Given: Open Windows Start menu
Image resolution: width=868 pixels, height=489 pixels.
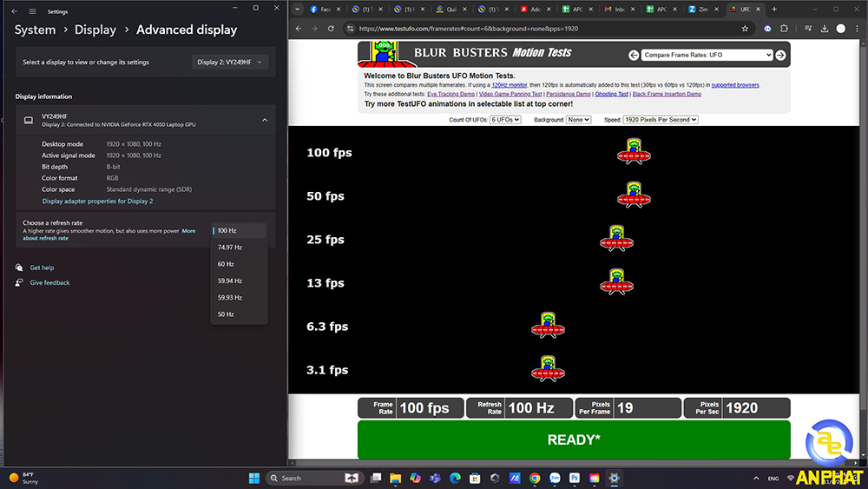Looking at the screenshot, I should pyautogui.click(x=254, y=478).
